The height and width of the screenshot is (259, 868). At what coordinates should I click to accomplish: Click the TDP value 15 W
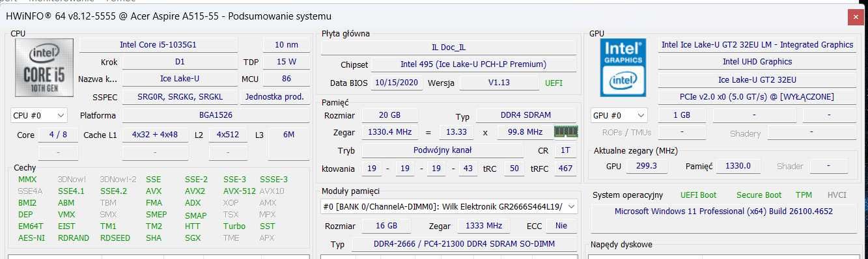point(287,62)
